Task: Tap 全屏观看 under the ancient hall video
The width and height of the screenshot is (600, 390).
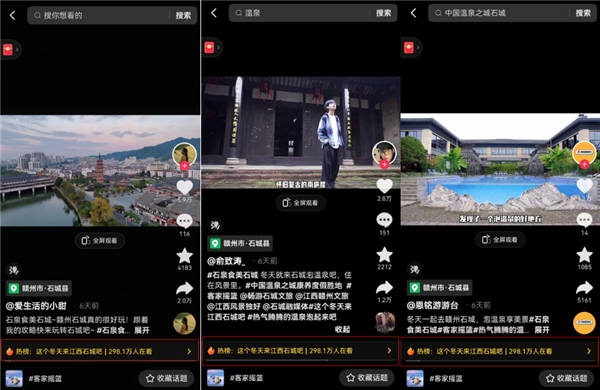Action: pos(301,203)
